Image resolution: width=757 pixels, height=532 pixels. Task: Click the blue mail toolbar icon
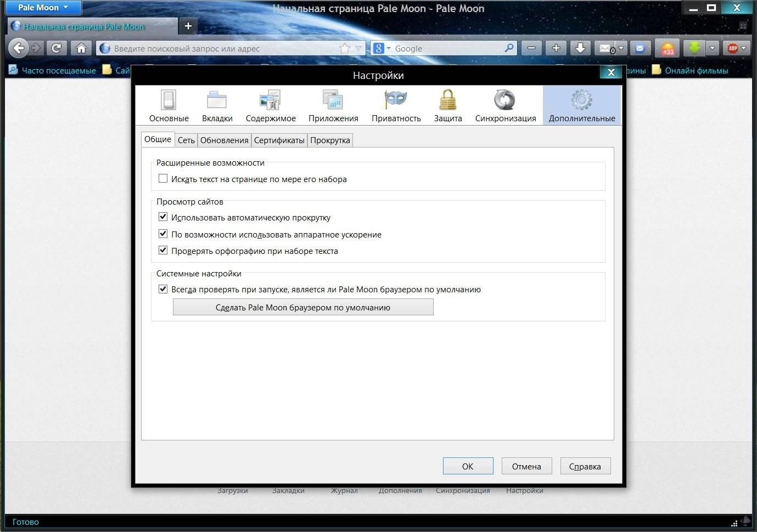(640, 48)
